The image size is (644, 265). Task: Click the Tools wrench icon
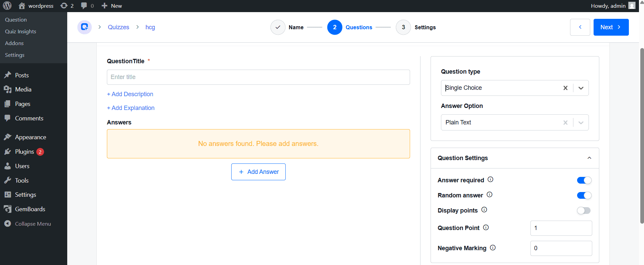pyautogui.click(x=8, y=180)
